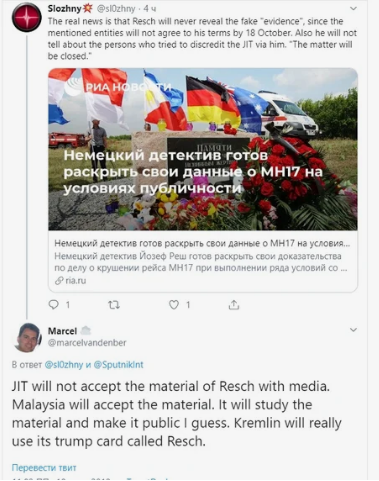Like the Slozhny tweet

pyautogui.click(x=174, y=305)
